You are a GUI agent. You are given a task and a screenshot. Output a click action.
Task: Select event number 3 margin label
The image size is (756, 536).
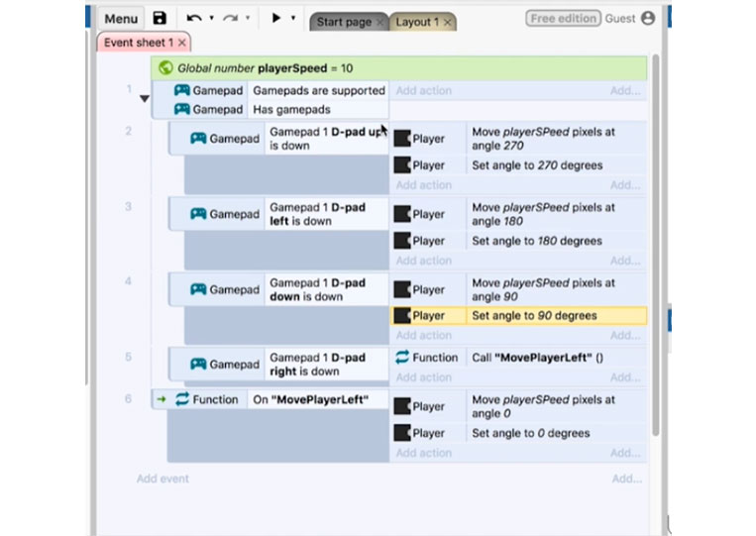(128, 207)
